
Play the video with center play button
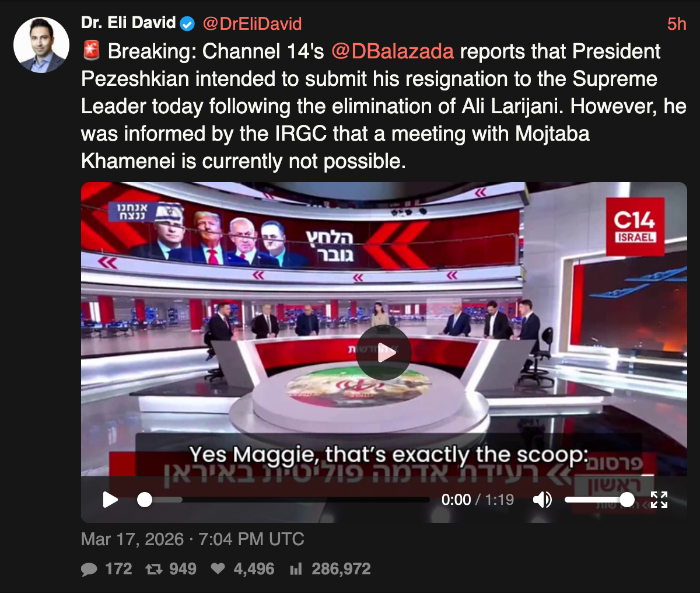(384, 353)
